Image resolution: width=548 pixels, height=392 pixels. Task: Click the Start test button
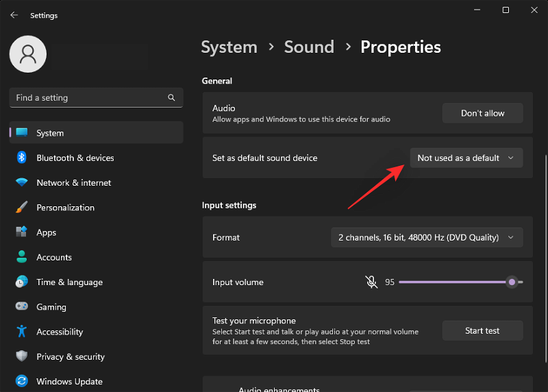pos(482,330)
